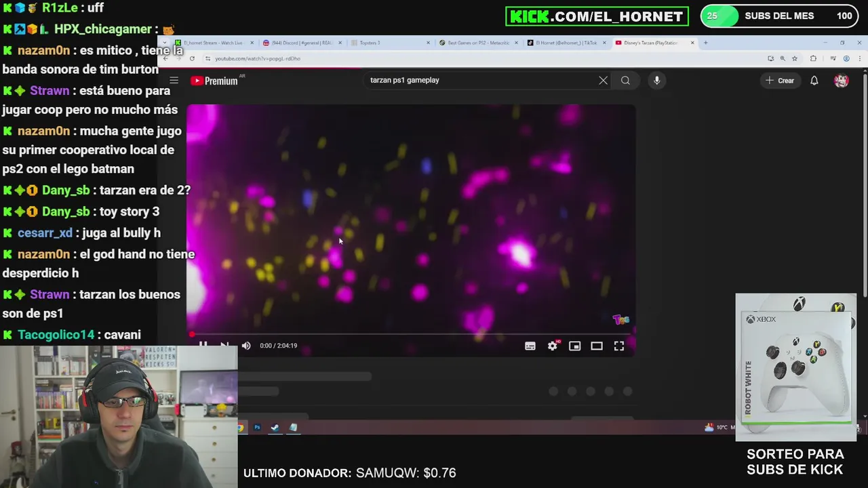The width and height of the screenshot is (868, 488).
Task: Open the browser extensions puzzle icon
Action: tap(813, 58)
